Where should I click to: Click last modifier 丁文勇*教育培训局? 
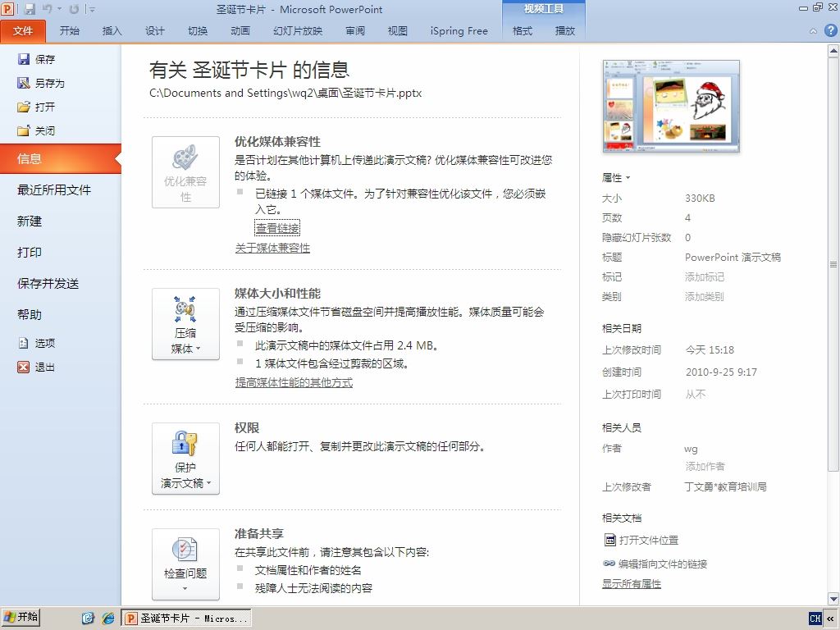coord(725,487)
